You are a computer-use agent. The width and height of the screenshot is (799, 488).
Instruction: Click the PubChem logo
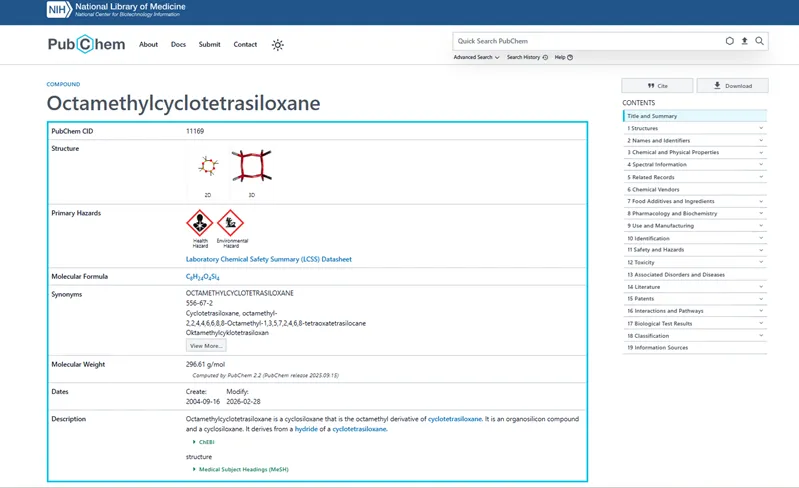coord(72,44)
